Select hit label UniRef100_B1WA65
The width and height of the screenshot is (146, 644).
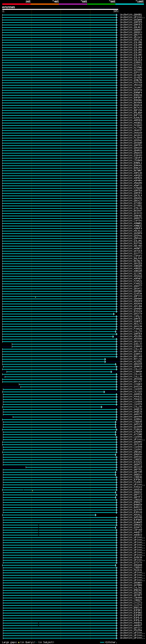click(131, 522)
